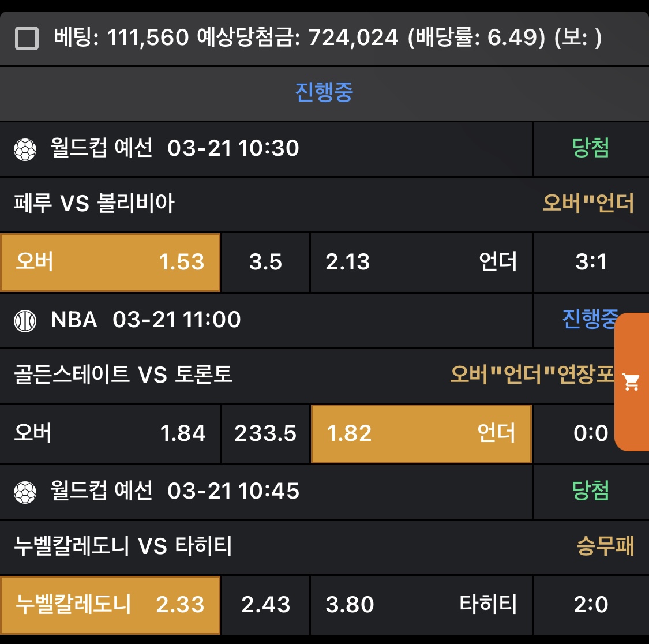Click the soccer ball icon for 03-21 10:45
This screenshot has width=649, height=644.
[25, 492]
